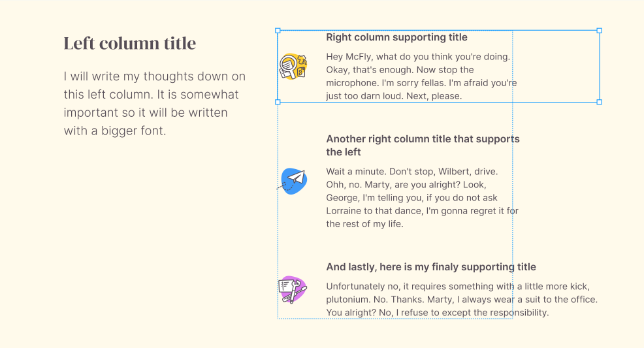This screenshot has height=348, width=644.
Task: Click the bottom-right selection resize handle
Action: (600, 102)
